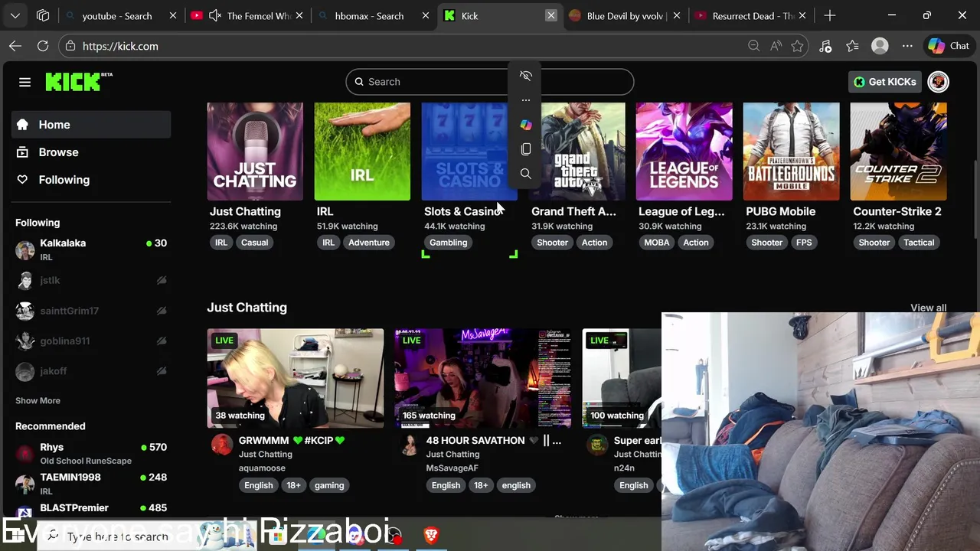Click the Get KICKs button
980x551 pixels.
(885, 82)
